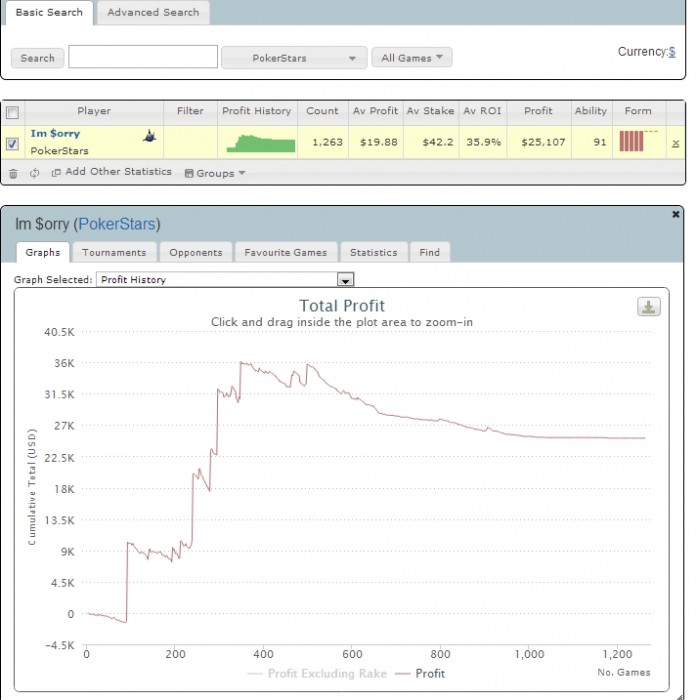The width and height of the screenshot is (697, 700).
Task: Click the Filter column header
Action: pyautogui.click(x=190, y=111)
